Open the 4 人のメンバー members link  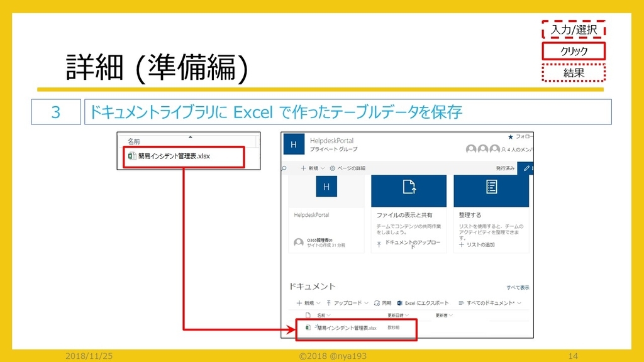pos(517,150)
